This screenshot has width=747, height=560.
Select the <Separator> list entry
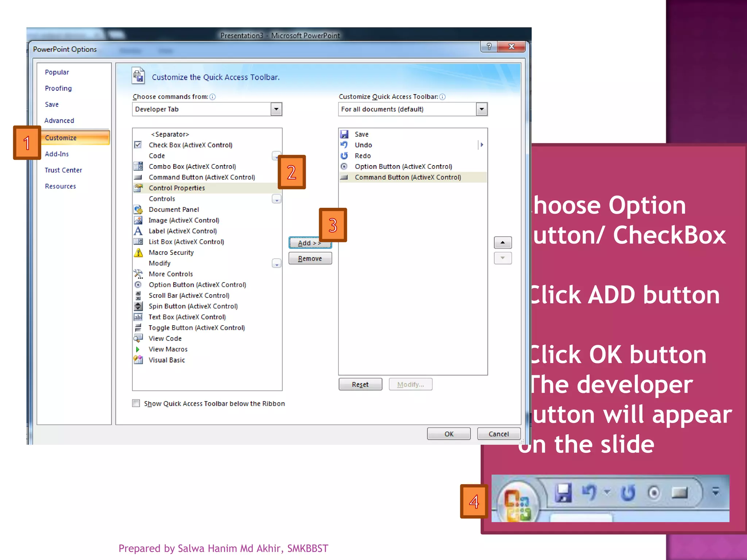[x=207, y=134]
